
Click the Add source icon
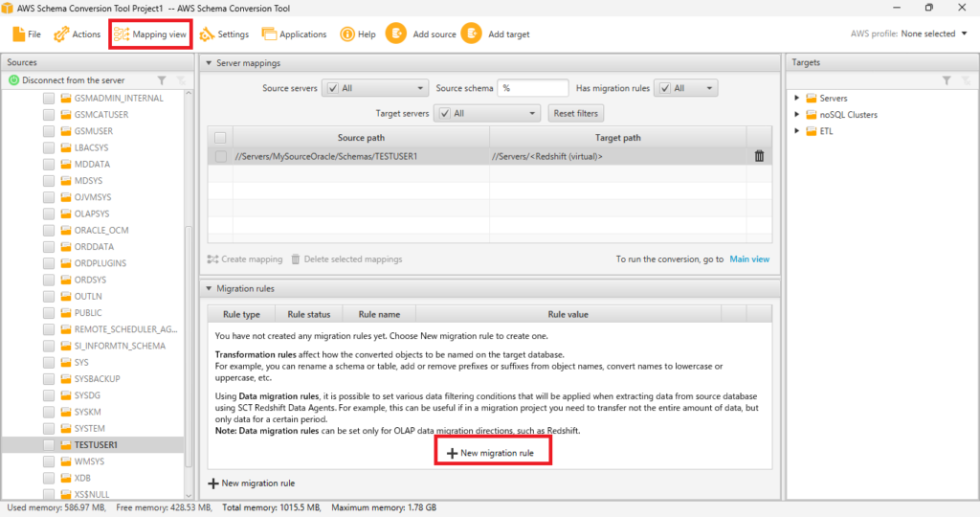pos(395,34)
